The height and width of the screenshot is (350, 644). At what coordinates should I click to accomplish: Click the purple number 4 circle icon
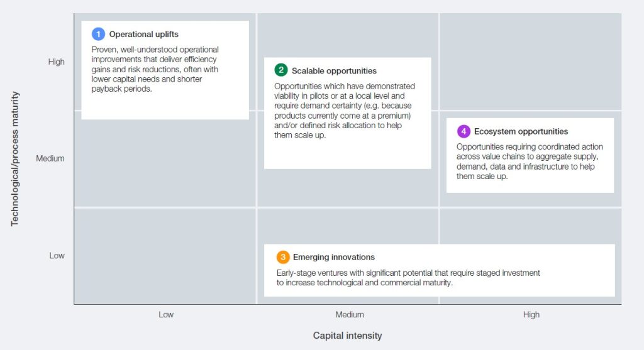coord(464,131)
